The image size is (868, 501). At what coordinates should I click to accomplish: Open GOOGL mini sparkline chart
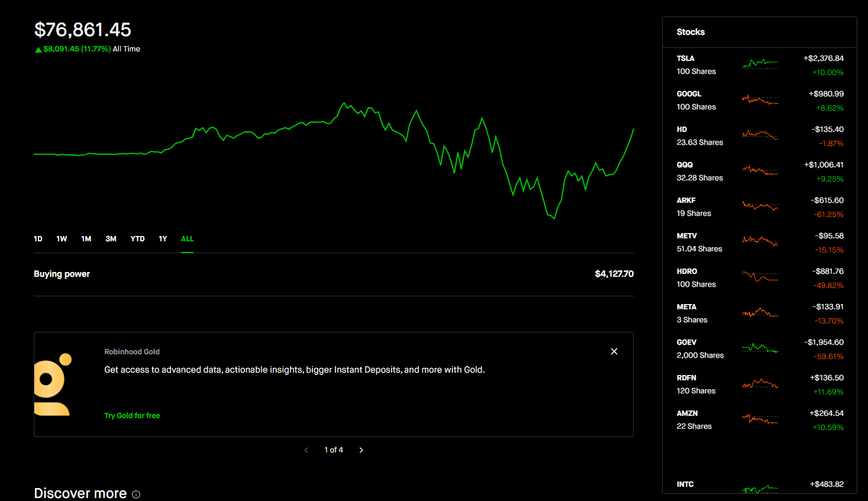point(760,99)
